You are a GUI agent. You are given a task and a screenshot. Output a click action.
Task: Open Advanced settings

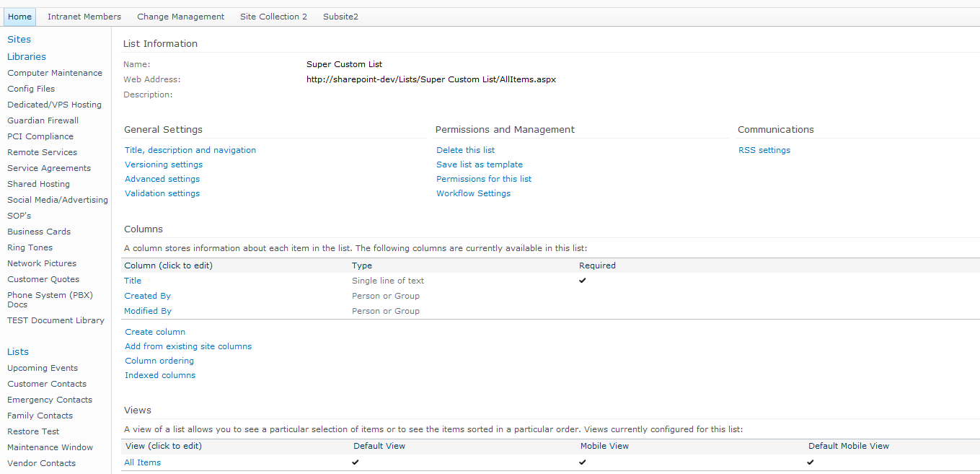pyautogui.click(x=162, y=179)
